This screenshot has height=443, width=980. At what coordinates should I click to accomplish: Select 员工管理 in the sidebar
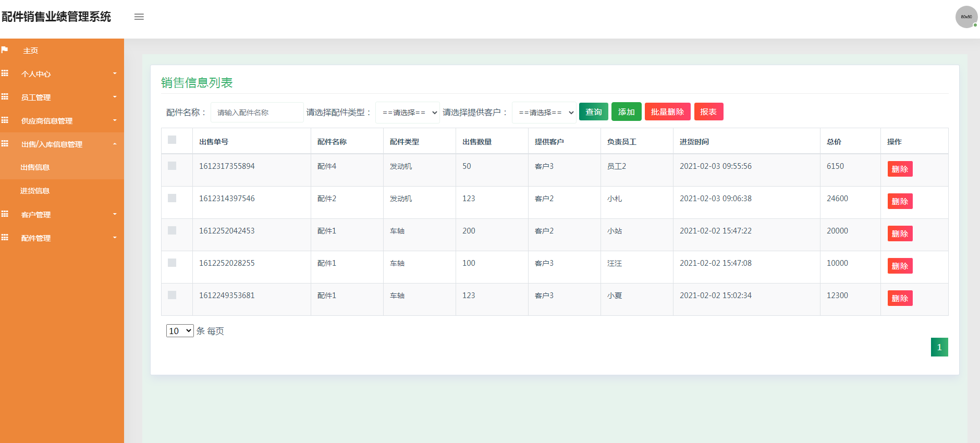coord(36,97)
